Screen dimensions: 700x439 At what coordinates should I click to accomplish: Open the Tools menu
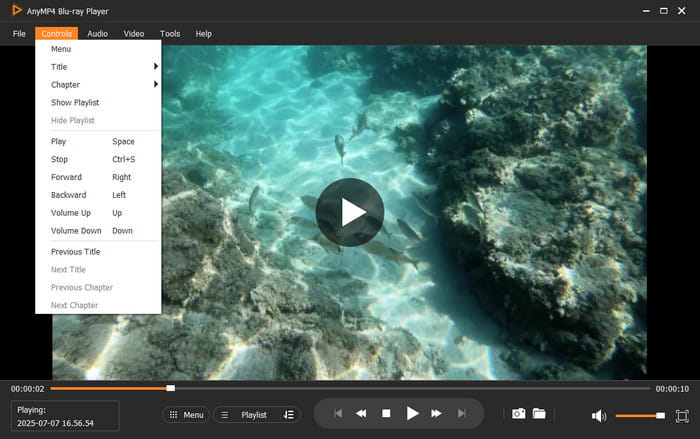click(x=170, y=33)
